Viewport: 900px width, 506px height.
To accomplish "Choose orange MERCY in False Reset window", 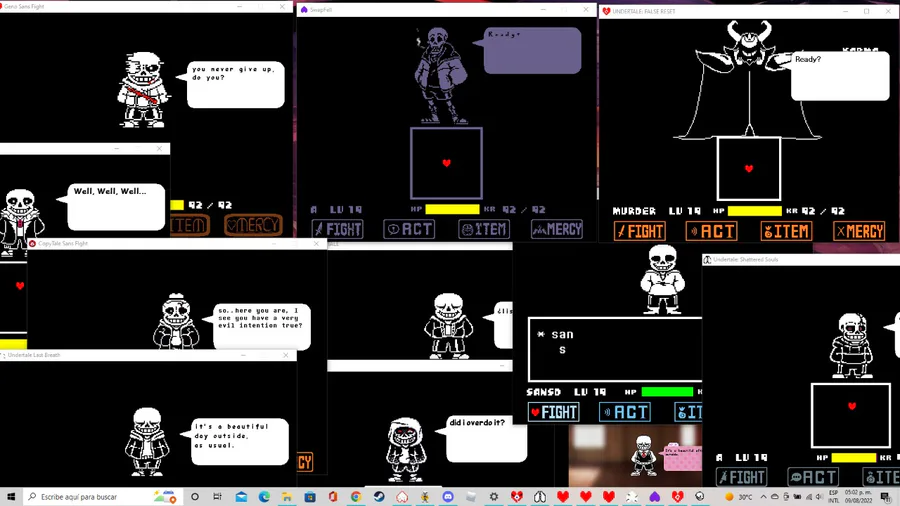I will click(859, 231).
